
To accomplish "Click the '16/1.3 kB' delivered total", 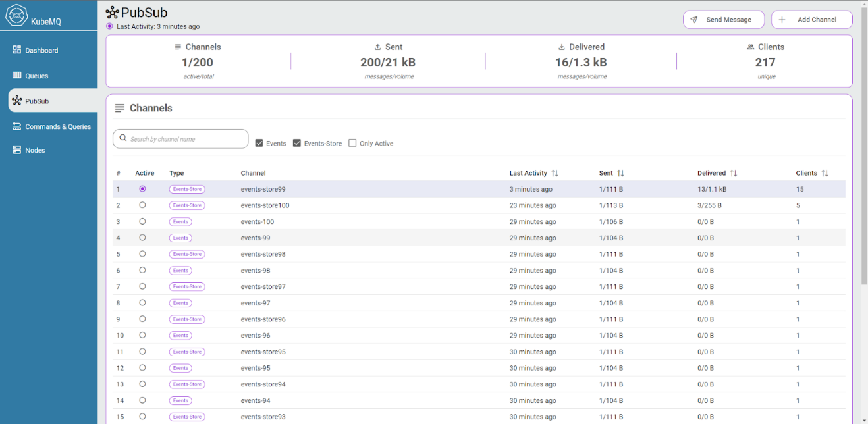I will pyautogui.click(x=581, y=63).
